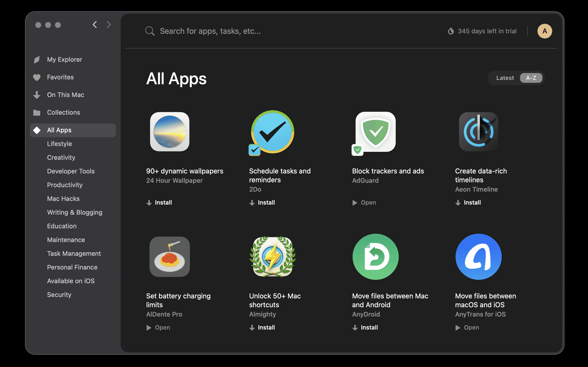The image size is (588, 367).
Task: Install Aeon Timeline
Action: pyautogui.click(x=468, y=203)
